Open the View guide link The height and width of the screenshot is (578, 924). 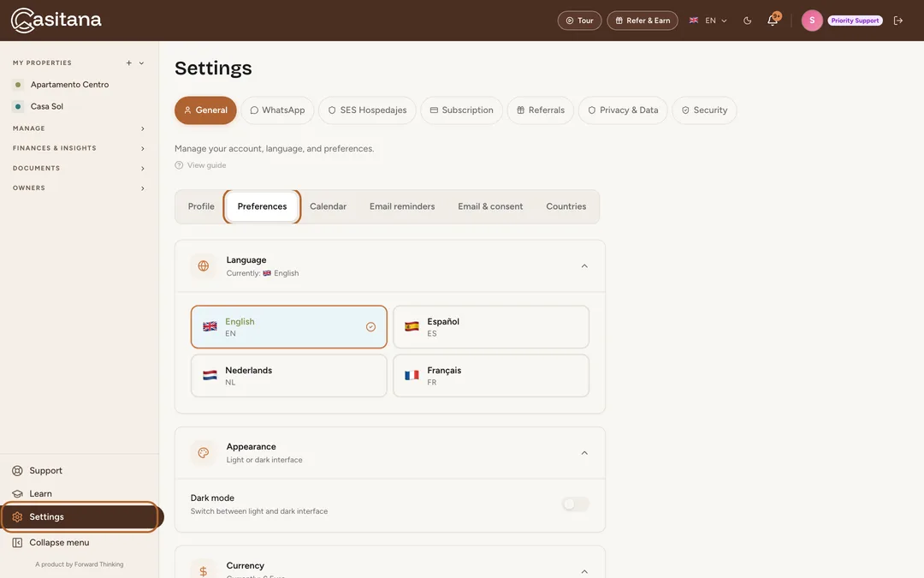pyautogui.click(x=200, y=165)
